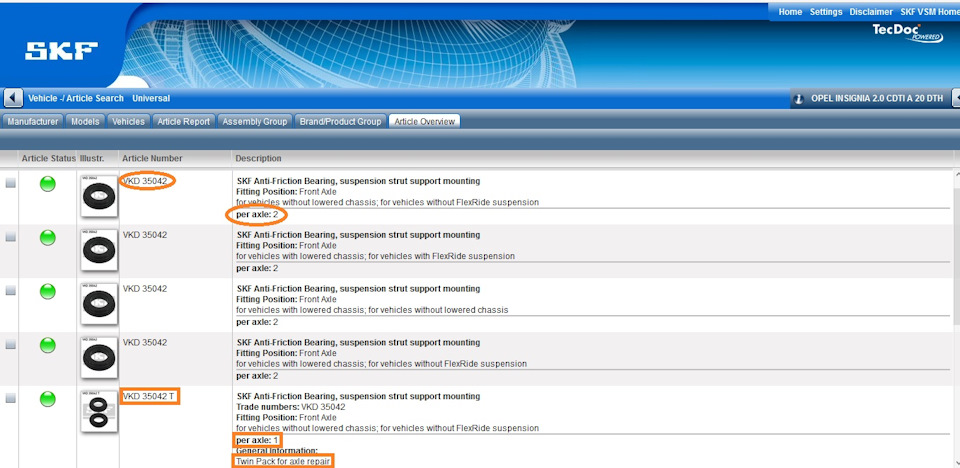
Task: Click article number 'VKD 35042 T'
Action: click(x=149, y=396)
